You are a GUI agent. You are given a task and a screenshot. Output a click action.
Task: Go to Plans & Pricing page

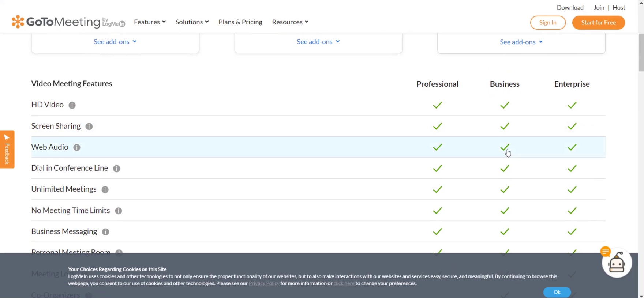(240, 22)
